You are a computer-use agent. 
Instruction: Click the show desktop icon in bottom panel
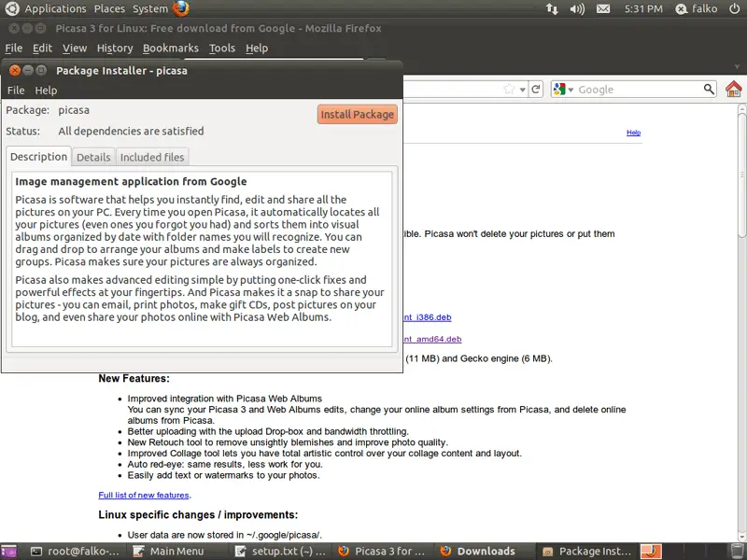click(8, 552)
